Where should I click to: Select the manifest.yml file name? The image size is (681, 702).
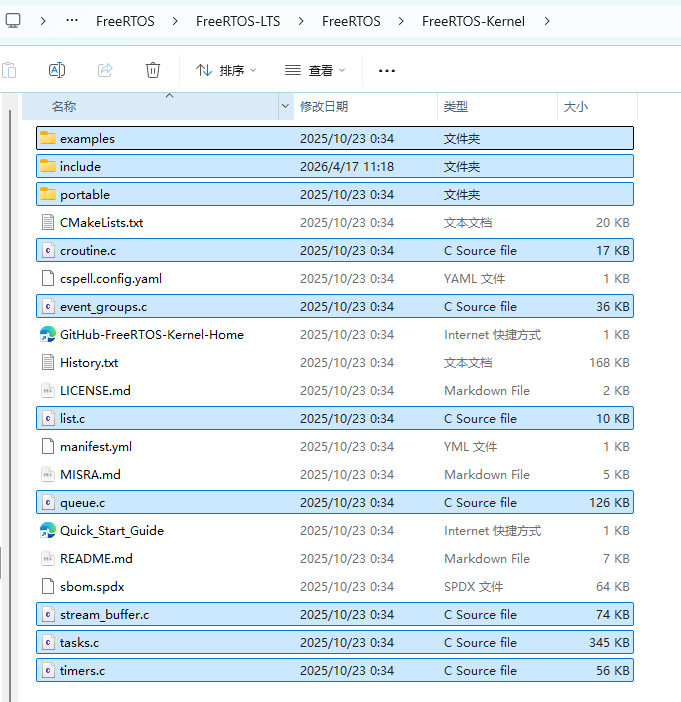(x=96, y=446)
